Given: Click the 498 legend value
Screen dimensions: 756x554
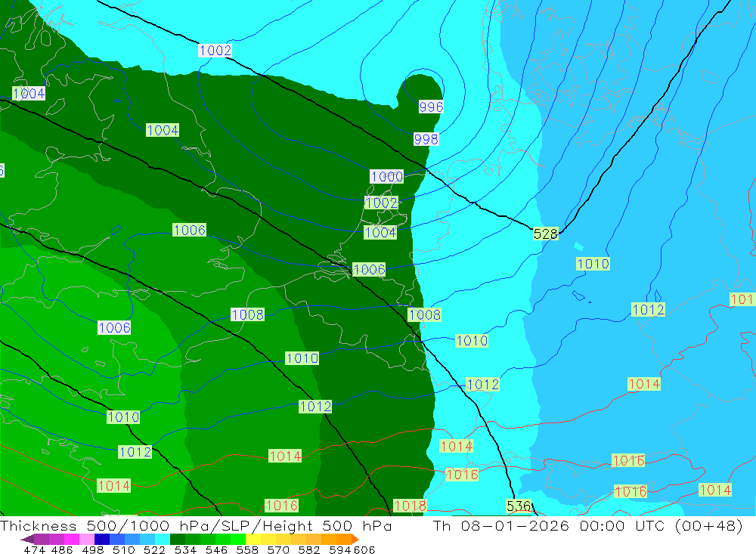Looking at the screenshot, I should 92,549.
